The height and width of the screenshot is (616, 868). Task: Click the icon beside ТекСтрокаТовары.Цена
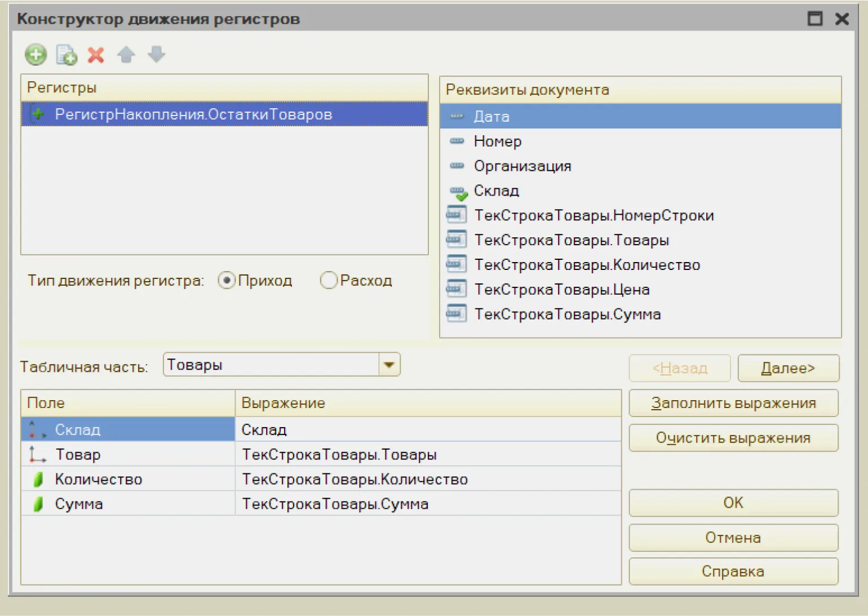[456, 289]
